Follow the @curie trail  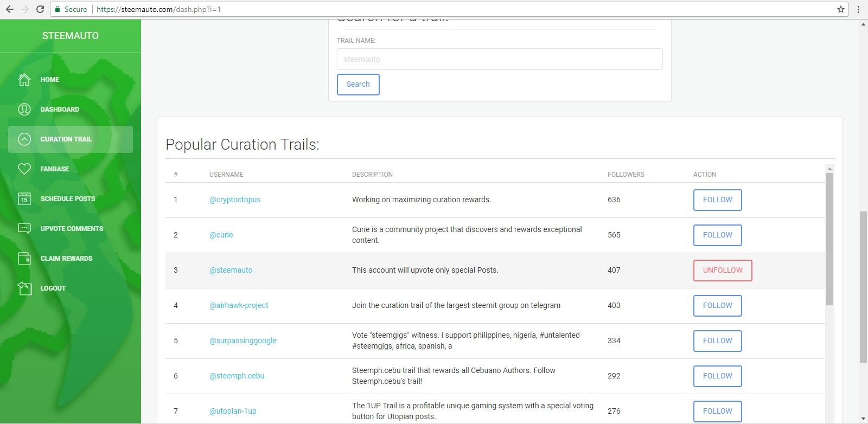pos(717,235)
